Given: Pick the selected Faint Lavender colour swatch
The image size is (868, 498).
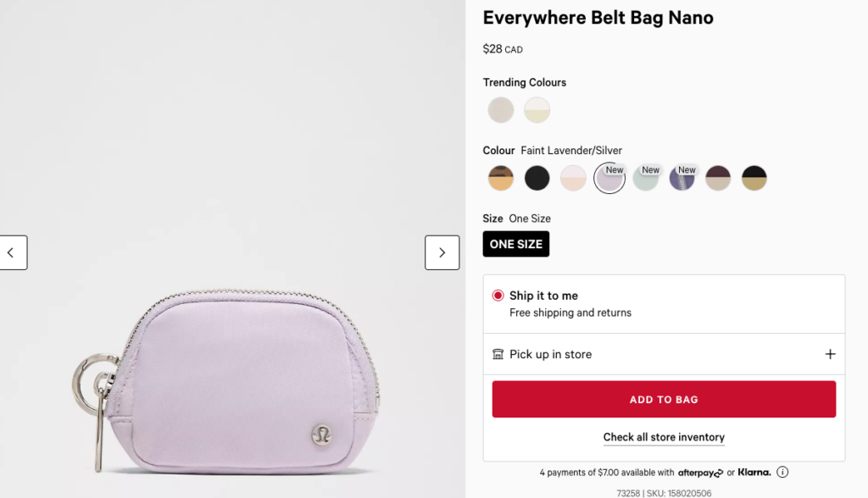Looking at the screenshot, I should tap(609, 178).
